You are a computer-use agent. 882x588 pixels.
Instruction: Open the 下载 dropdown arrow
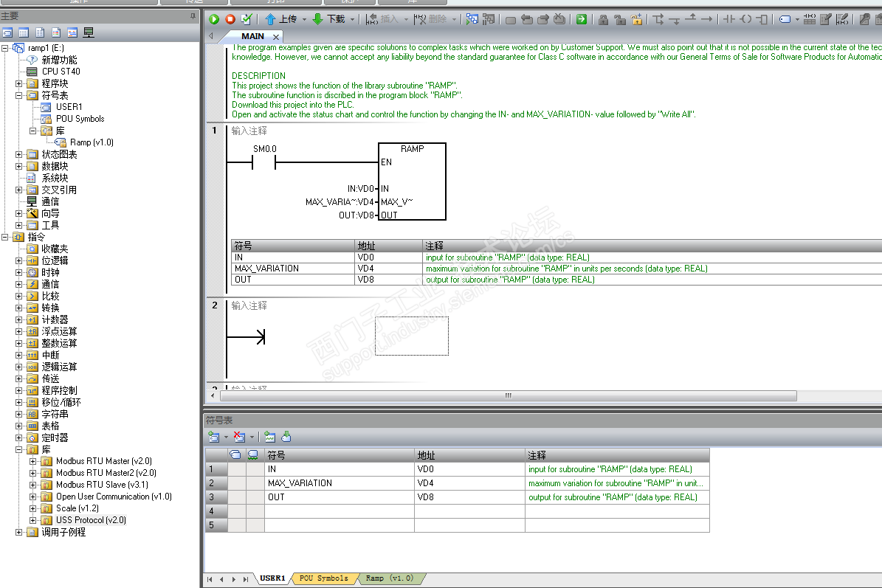coord(353,20)
